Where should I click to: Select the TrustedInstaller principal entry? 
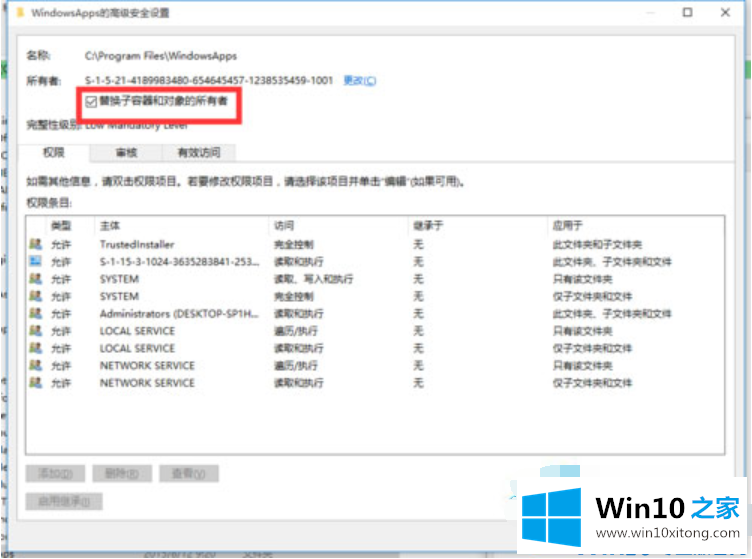(137, 245)
